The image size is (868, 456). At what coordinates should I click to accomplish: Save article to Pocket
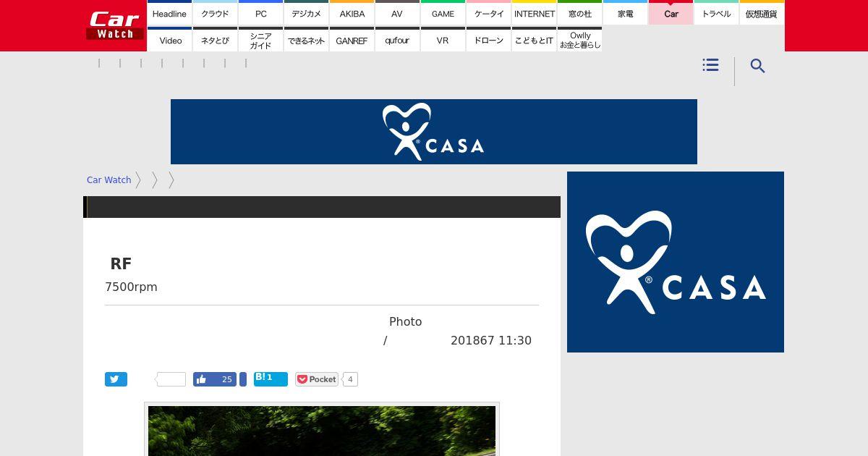coord(317,379)
